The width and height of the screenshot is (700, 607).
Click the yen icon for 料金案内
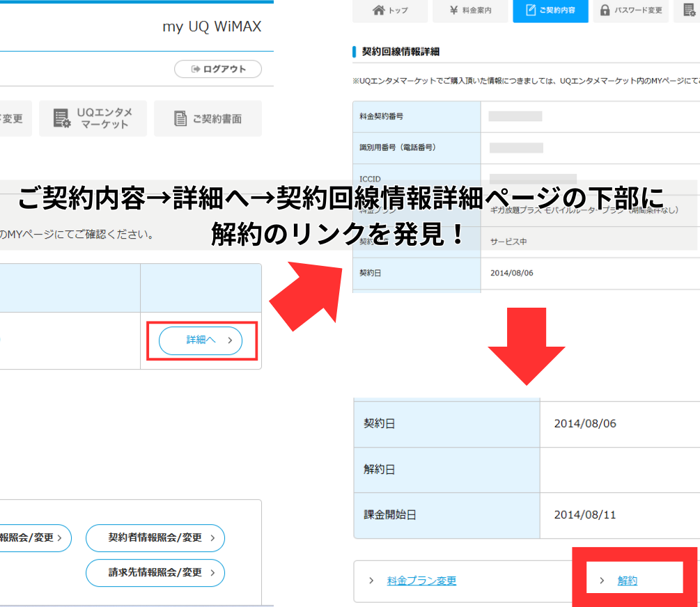click(x=453, y=10)
